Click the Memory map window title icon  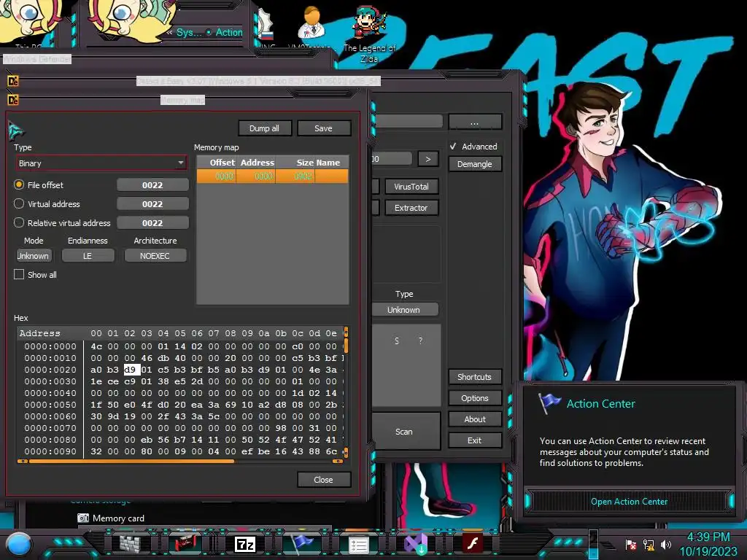click(x=13, y=100)
